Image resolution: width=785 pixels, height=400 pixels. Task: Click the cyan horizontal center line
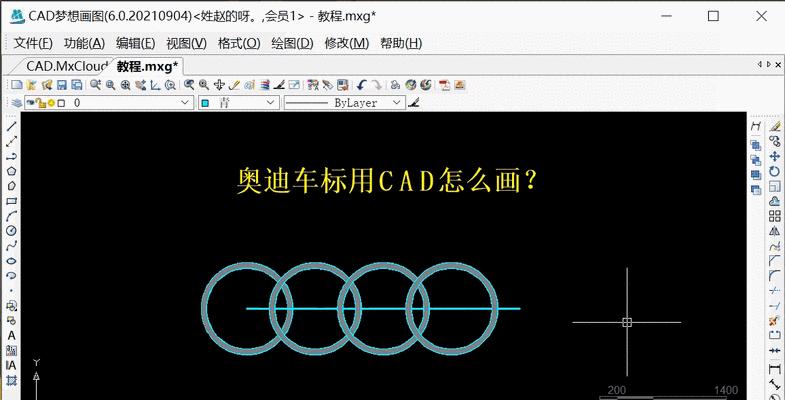[x=383, y=308]
